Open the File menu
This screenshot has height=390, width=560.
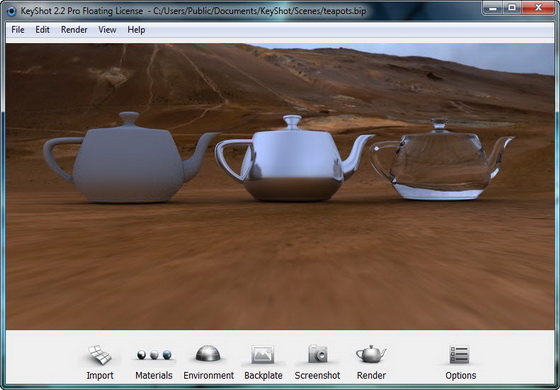coord(18,30)
